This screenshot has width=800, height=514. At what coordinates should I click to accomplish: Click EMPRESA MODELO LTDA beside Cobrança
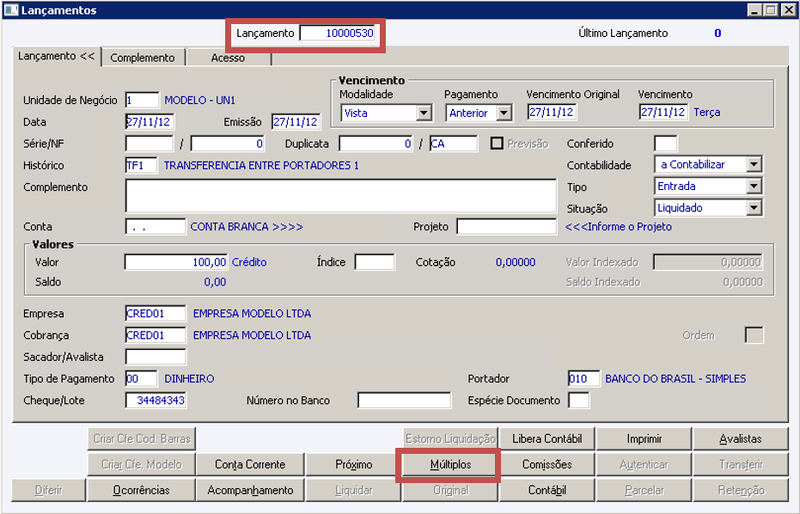[252, 335]
